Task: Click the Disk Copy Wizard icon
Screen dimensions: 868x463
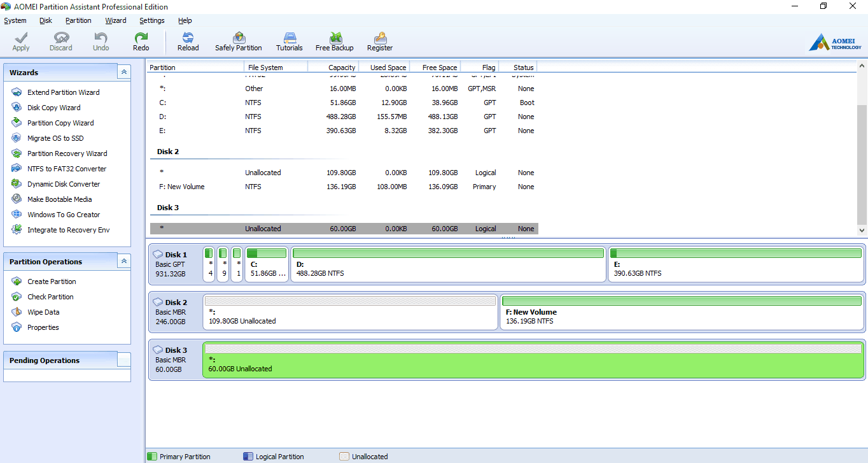Action: tap(17, 108)
